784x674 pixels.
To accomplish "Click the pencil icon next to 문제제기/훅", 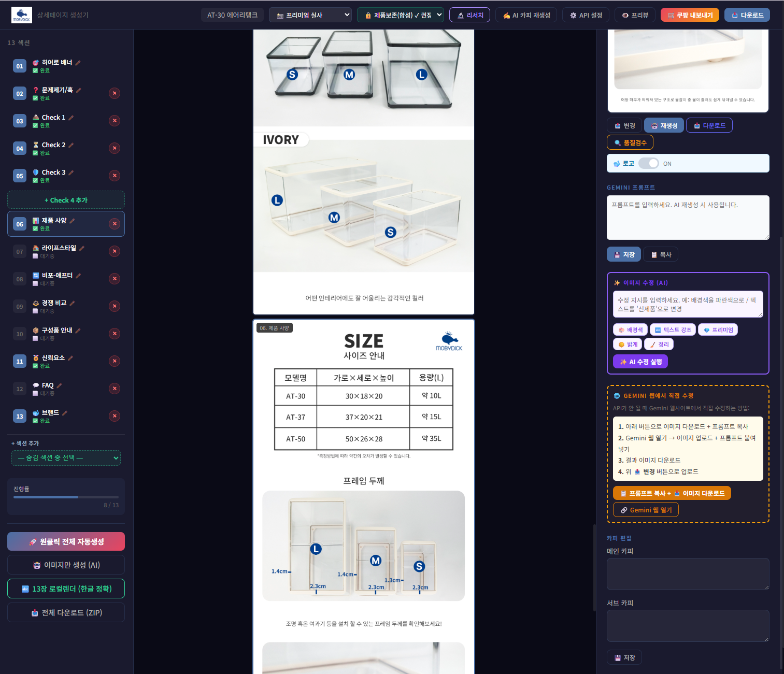I will (x=79, y=90).
